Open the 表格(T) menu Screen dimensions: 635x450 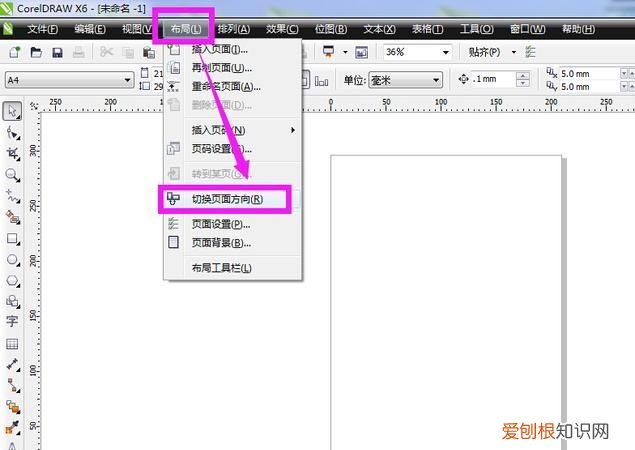pos(428,29)
